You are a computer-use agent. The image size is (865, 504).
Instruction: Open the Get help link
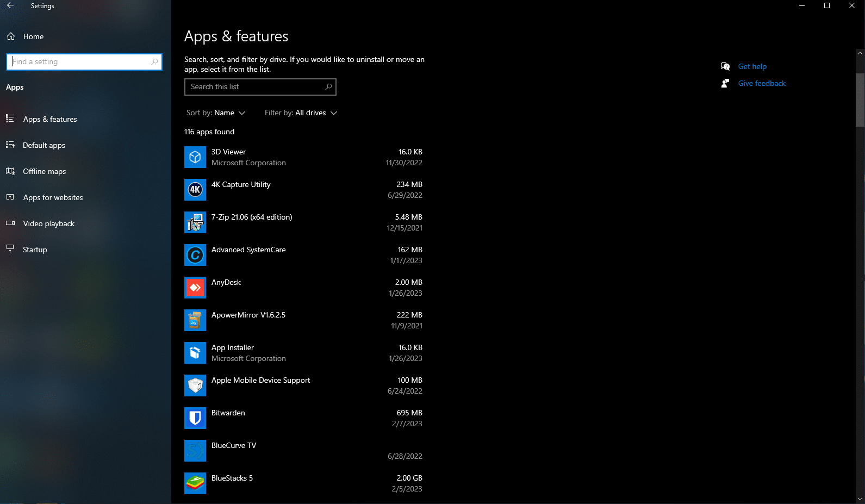[752, 66]
